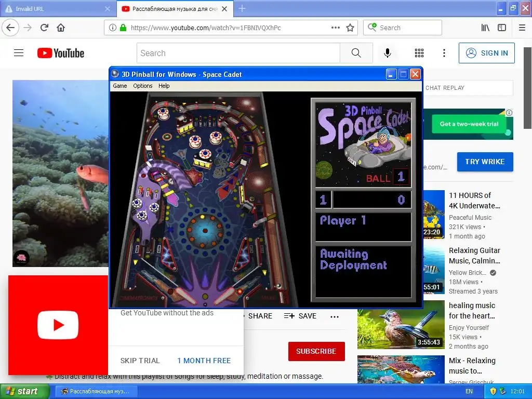Image resolution: width=532 pixels, height=399 pixels.
Task: Click the Firefox forward arrow button
Action: coord(28,28)
